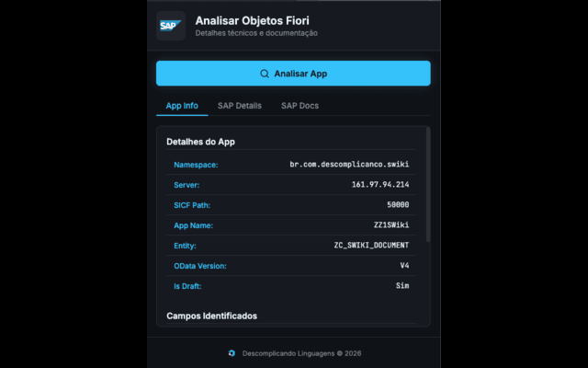Click the OData Version value V4
Image resolution: width=588 pixels, height=368 pixels.
[x=404, y=266]
